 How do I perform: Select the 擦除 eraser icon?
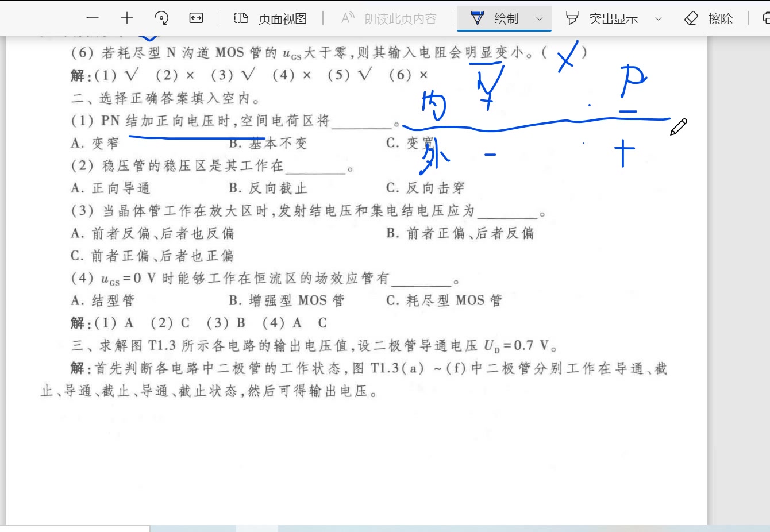[691, 18]
